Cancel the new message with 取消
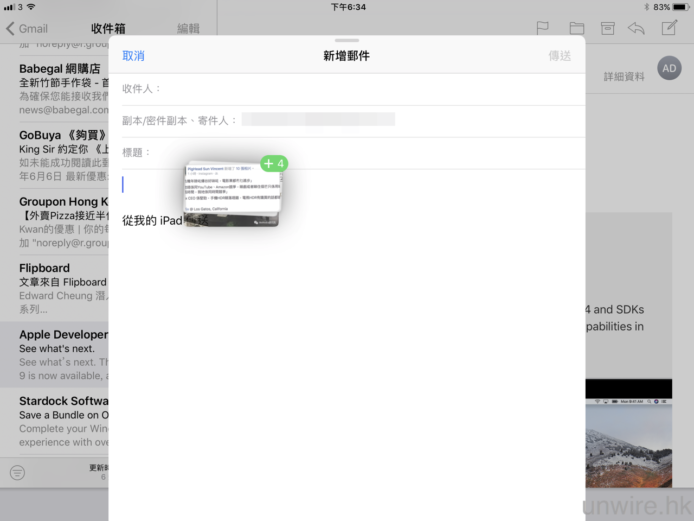694x521 pixels. tap(133, 56)
